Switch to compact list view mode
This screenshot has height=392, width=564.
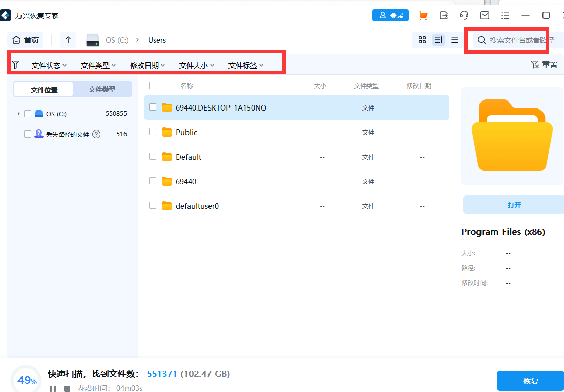(455, 40)
